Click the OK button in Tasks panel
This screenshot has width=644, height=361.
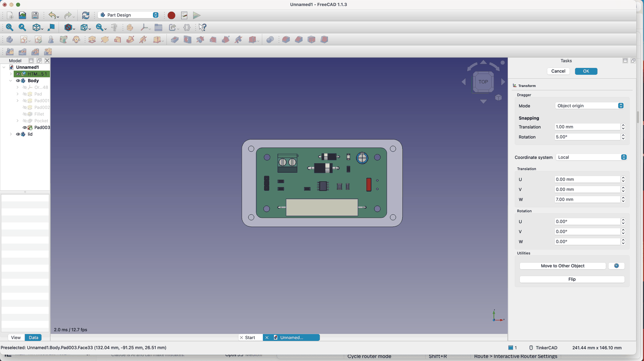tap(586, 71)
